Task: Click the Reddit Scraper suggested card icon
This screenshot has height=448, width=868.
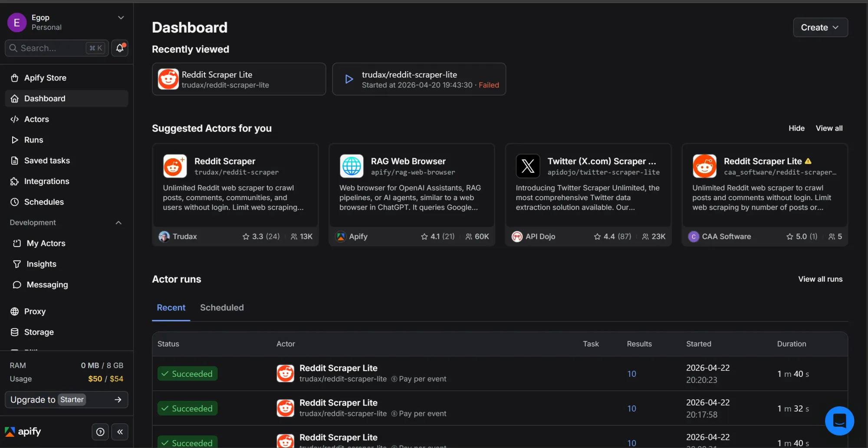Action: 175,166
